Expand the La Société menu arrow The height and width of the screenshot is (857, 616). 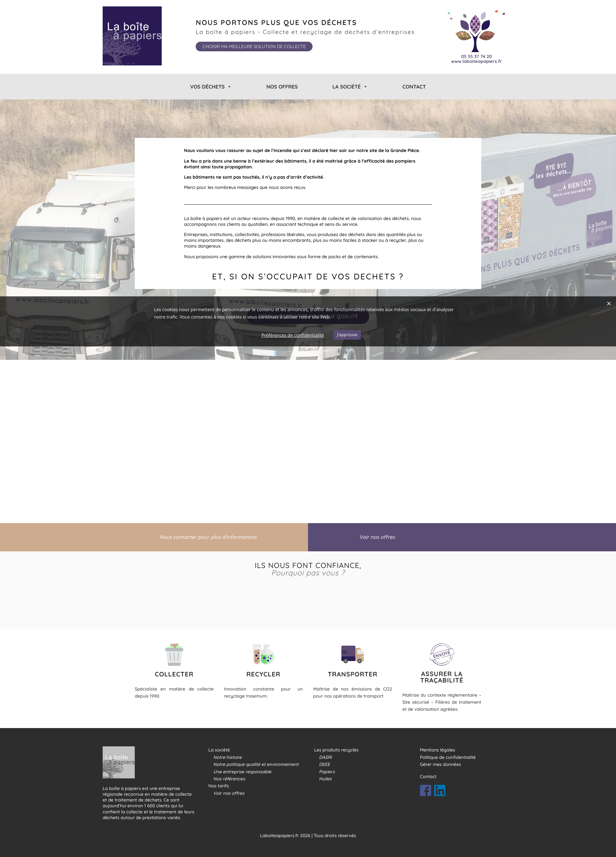(x=365, y=87)
